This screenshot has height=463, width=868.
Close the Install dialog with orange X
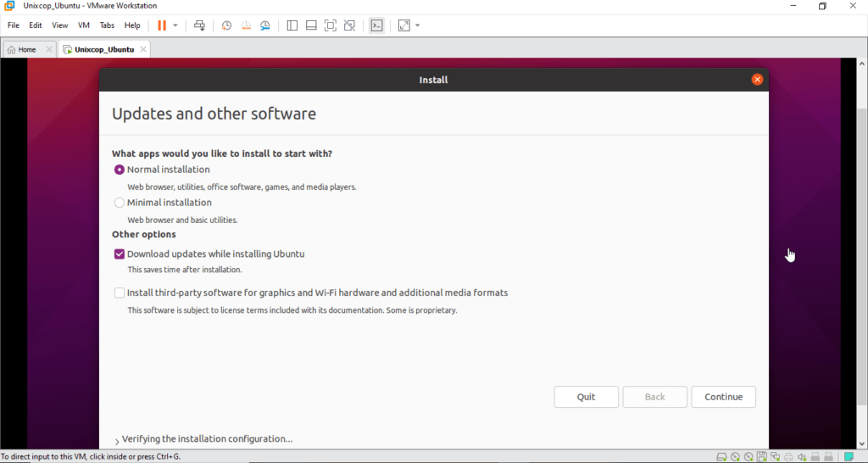pos(757,80)
